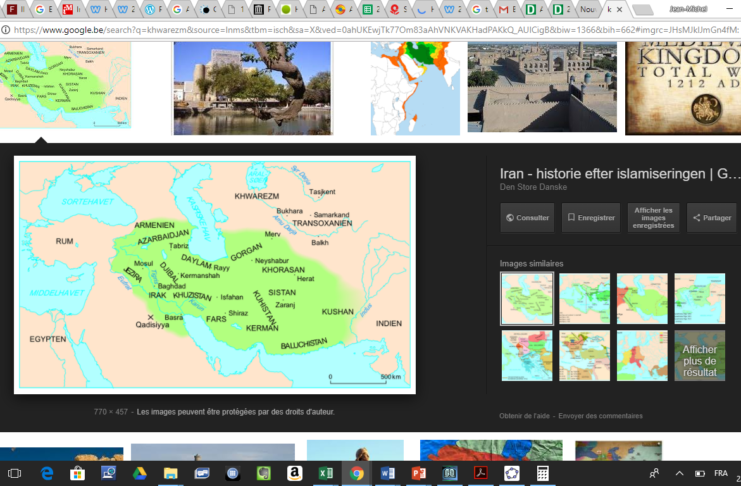Open Google Drive from the taskbar
The width and height of the screenshot is (741, 486).
139,473
